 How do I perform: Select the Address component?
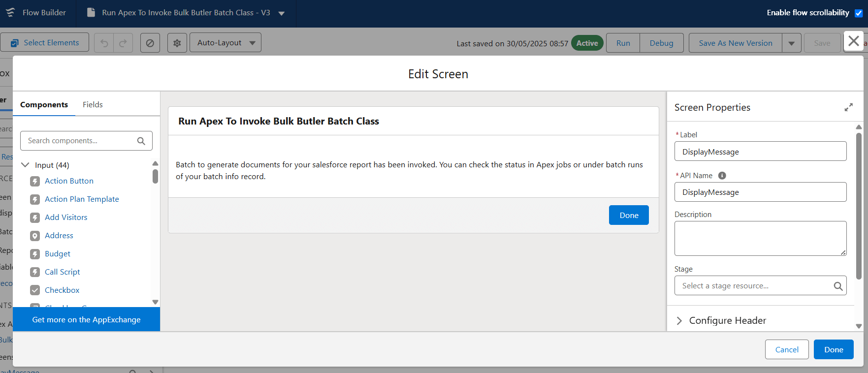tap(59, 235)
